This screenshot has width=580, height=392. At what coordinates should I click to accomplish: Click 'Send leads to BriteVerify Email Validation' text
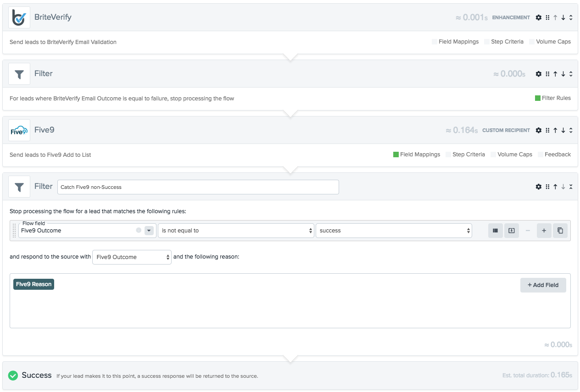tap(63, 42)
